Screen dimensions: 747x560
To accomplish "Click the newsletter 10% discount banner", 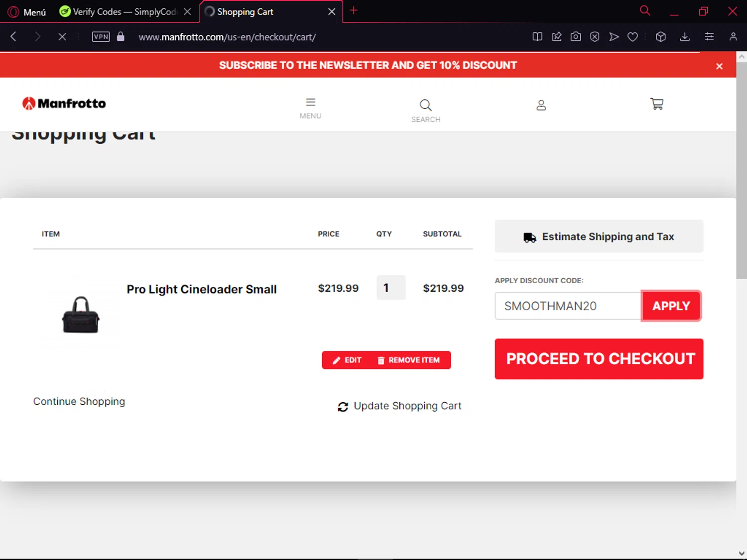I will tap(368, 65).
